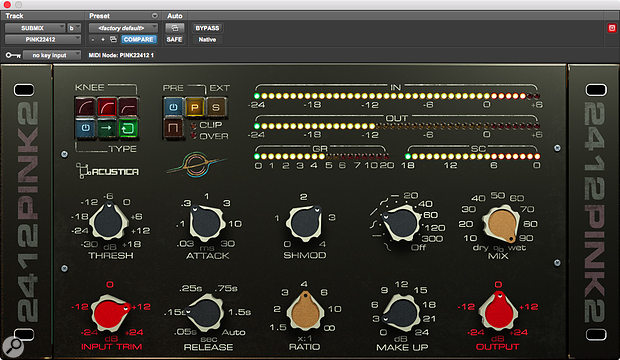Click the MAKE UP gain knob

(402, 313)
